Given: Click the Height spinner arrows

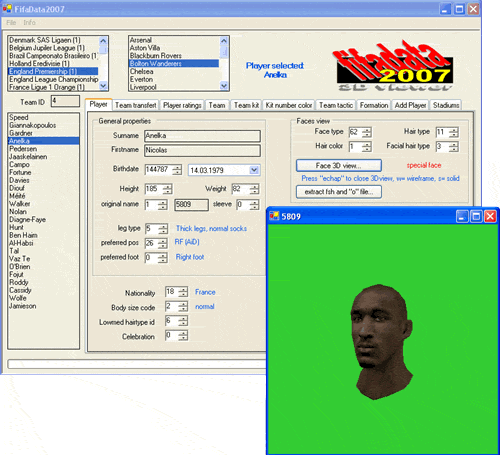Looking at the screenshot, I should 168,189.
